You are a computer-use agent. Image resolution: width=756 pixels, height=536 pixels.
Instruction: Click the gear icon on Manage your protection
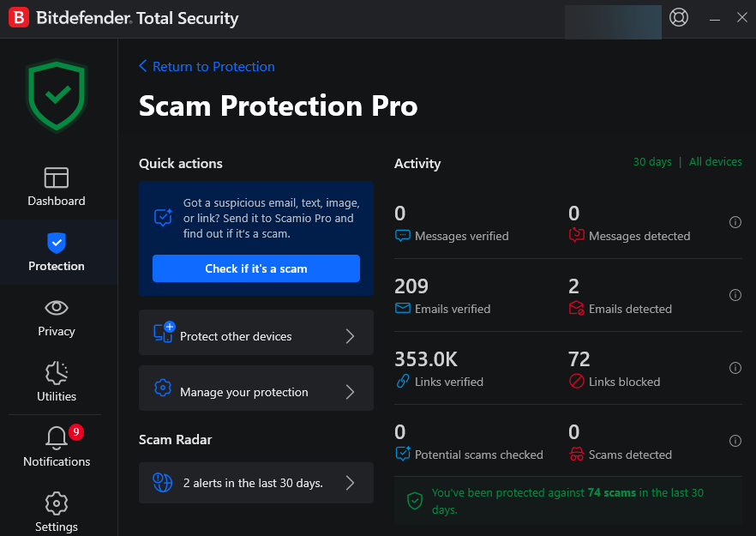point(163,388)
